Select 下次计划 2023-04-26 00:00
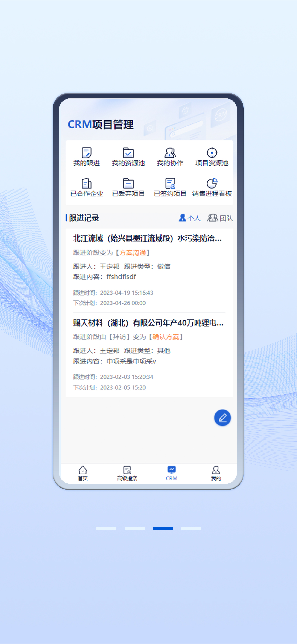The height and width of the screenshot is (644, 297). [x=109, y=303]
